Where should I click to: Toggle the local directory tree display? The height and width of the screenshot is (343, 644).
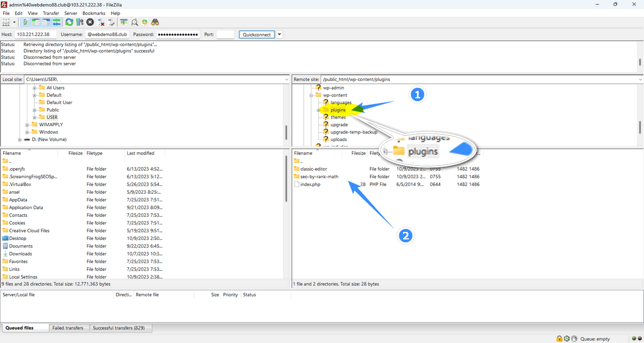click(x=35, y=23)
